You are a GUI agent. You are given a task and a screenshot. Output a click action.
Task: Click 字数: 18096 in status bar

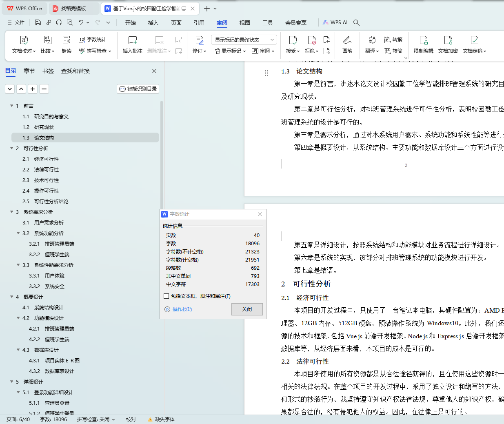coord(53,420)
